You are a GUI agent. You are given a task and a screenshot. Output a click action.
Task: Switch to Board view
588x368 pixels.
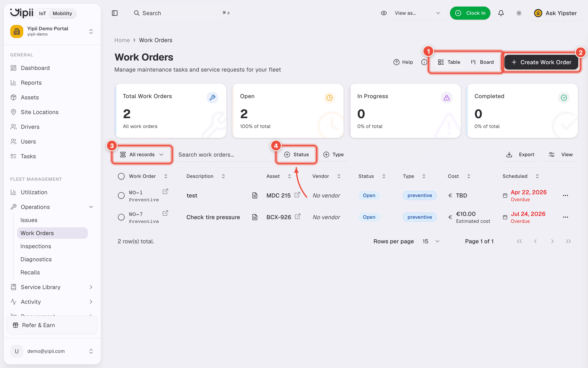[x=482, y=62]
